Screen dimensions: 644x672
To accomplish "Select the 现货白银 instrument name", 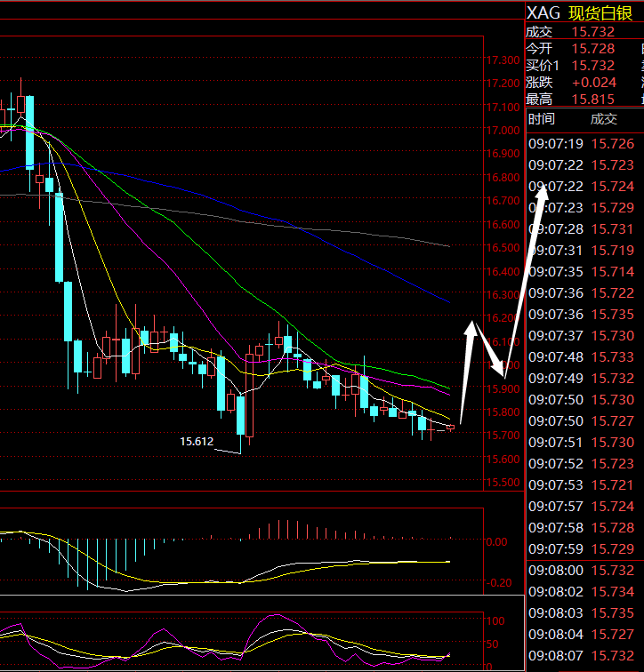I will 600,13.
